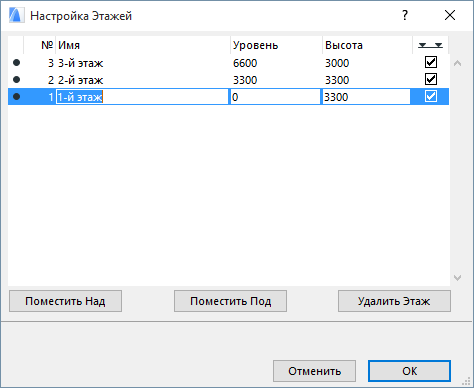Image resolution: width=474 pixels, height=388 pixels.
Task: Click the section-marker column header icon
Action: point(430,45)
